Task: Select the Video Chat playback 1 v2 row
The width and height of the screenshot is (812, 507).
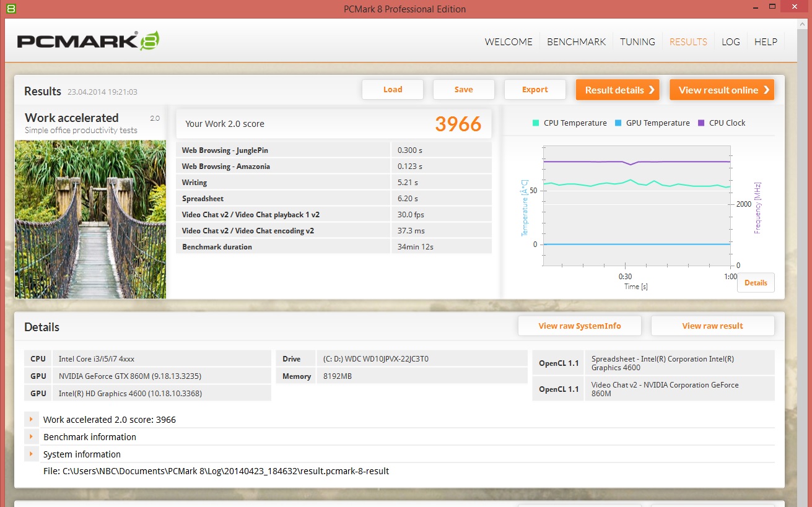Action: point(334,214)
